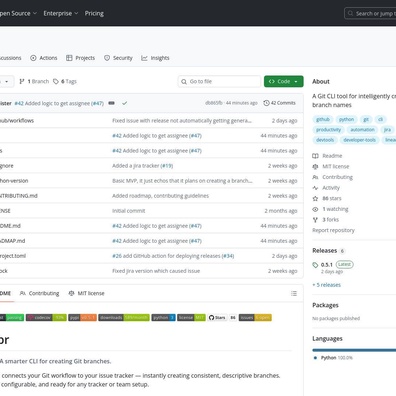The width and height of the screenshot is (396, 396).
Task: Open the Pricing link in header
Action: pos(94,13)
